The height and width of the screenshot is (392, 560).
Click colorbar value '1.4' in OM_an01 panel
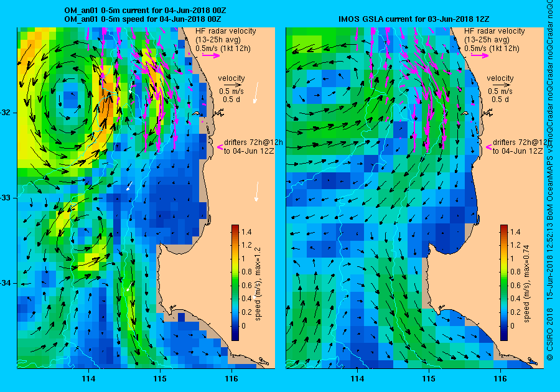pyautogui.click(x=246, y=231)
